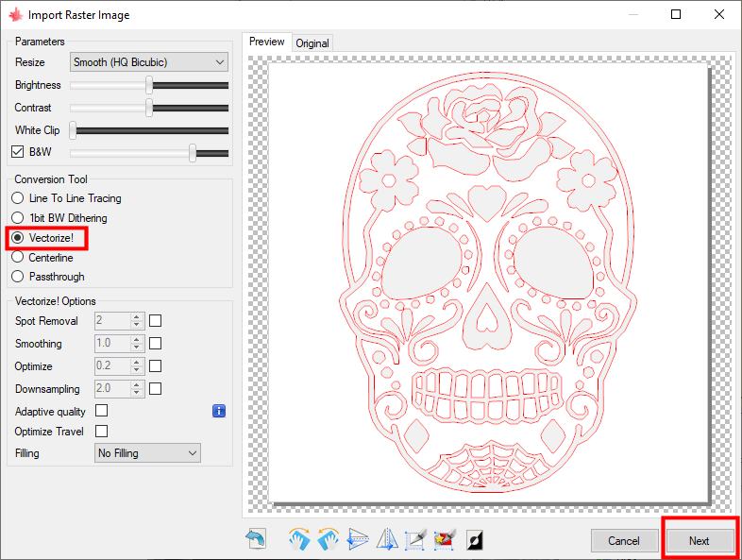This screenshot has width=742, height=560.
Task: Open the Filling dropdown
Action: click(x=148, y=453)
